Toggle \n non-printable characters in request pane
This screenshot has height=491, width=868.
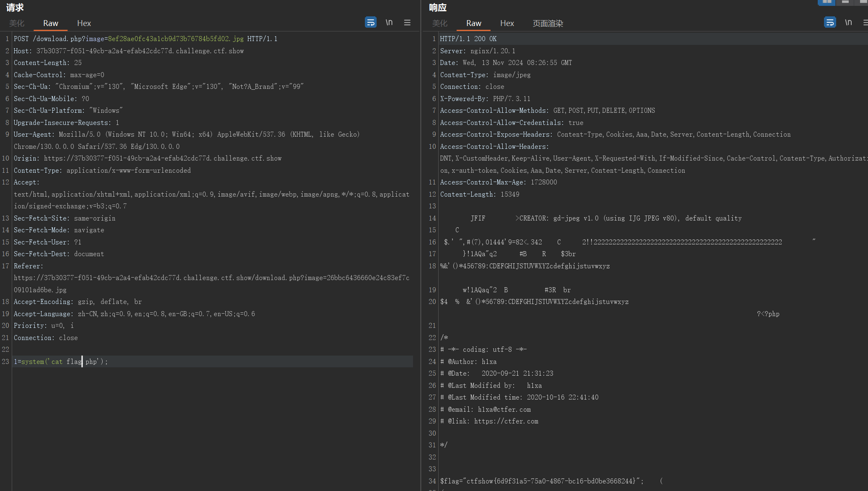389,23
